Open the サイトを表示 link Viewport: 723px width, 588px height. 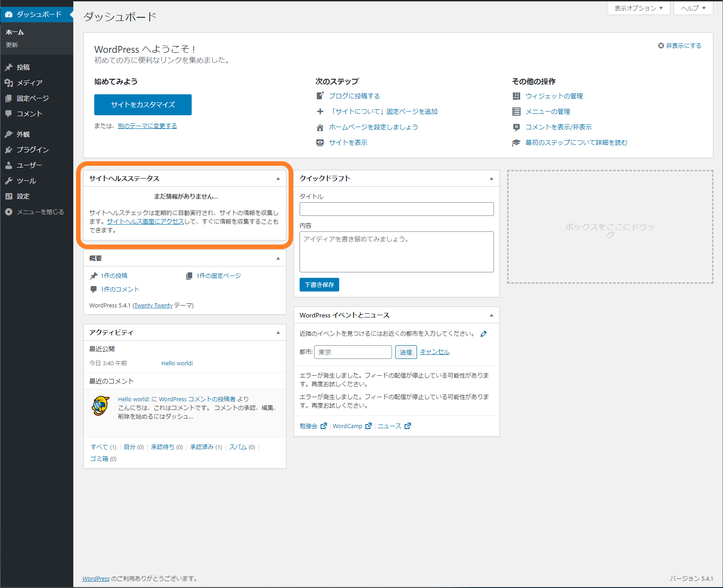pos(348,143)
